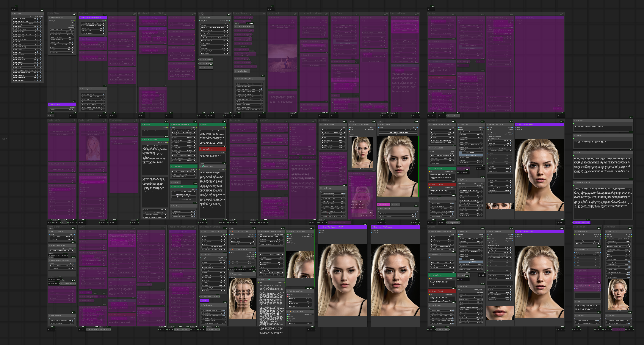
Task: Click the arrow icon beside Enable Folder / Size
Action: (40, 19)
